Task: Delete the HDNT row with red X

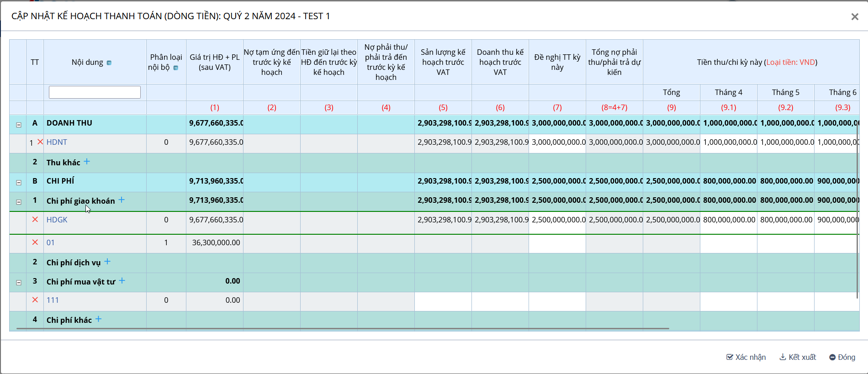Action: pos(40,142)
